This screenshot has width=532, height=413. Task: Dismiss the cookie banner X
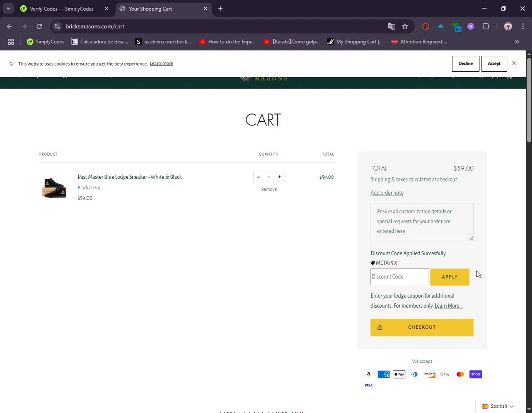click(x=514, y=63)
